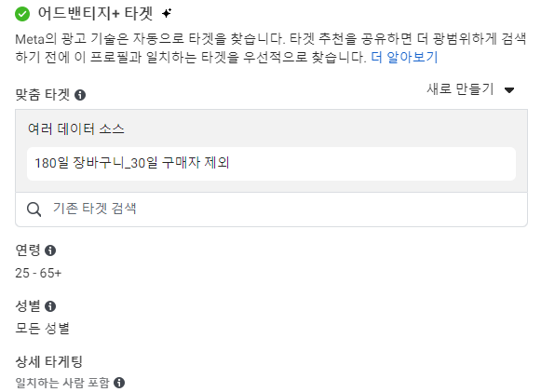Edit the 25 - 65+ age range
The height and width of the screenshot is (392, 541).
38,273
